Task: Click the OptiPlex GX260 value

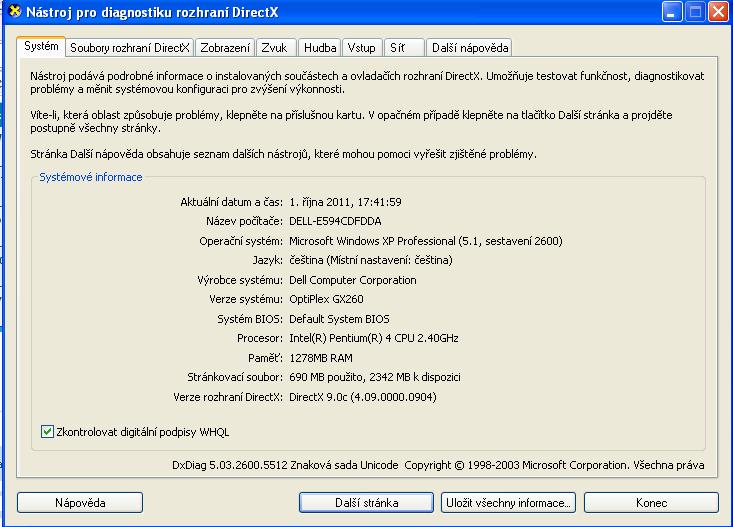Action: (326, 299)
